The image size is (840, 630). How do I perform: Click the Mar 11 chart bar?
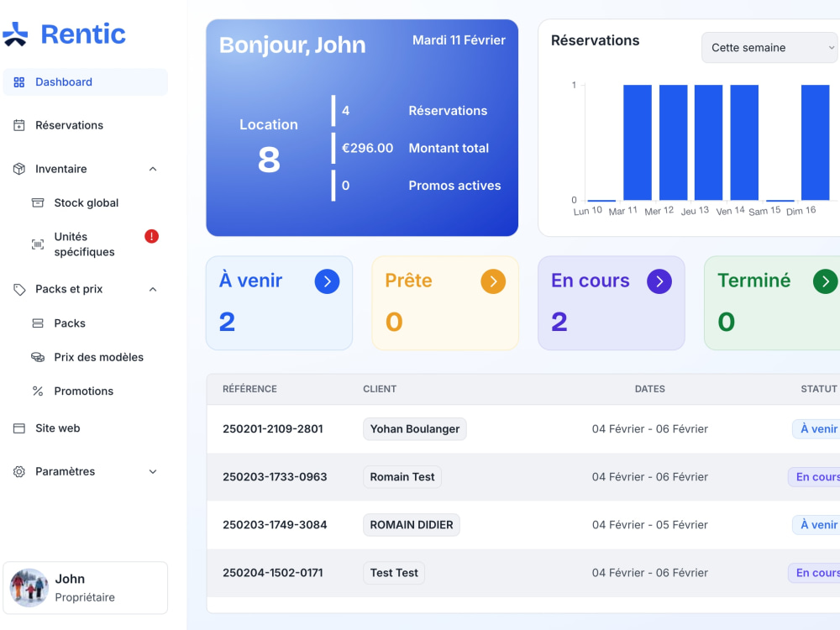click(638, 143)
